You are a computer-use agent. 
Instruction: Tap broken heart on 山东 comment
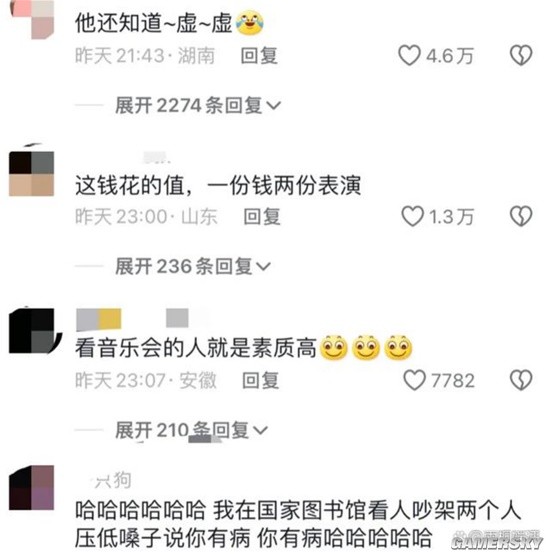click(521, 216)
